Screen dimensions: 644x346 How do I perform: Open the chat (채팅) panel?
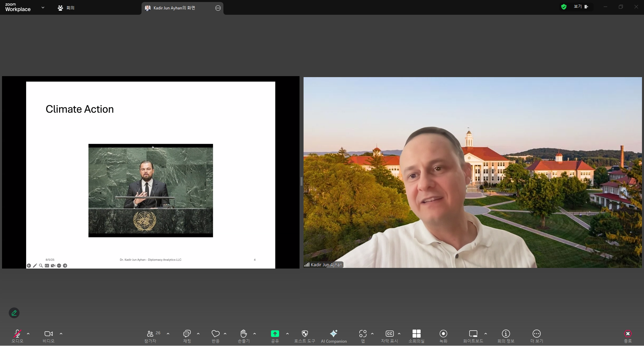click(x=187, y=336)
